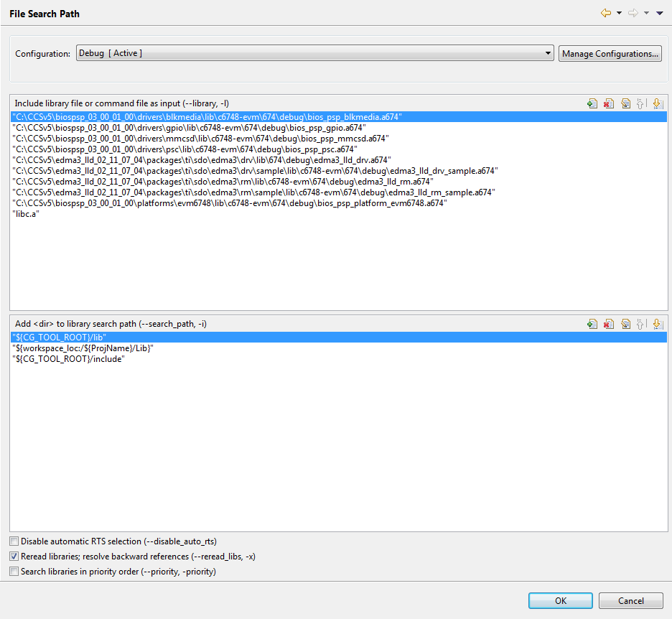Screen dimensions: 672x619
Task: Toggle Disable automatic RTS selection checkbox
Action: pyautogui.click(x=14, y=541)
